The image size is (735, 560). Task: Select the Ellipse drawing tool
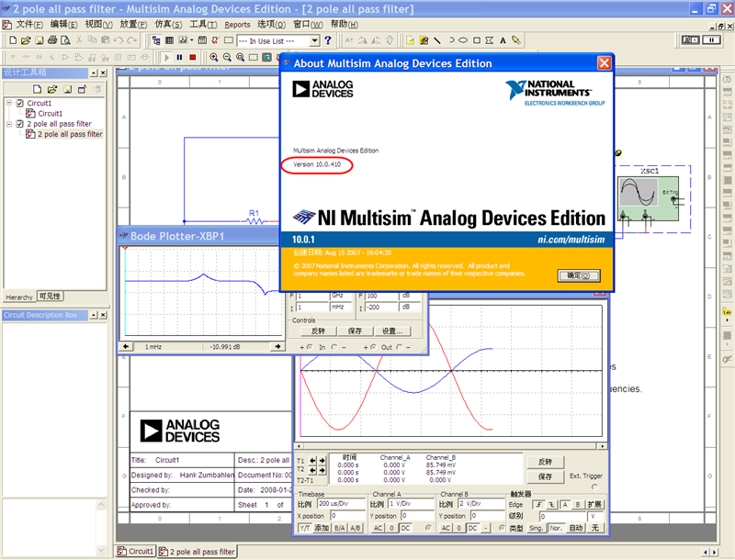[x=463, y=40]
